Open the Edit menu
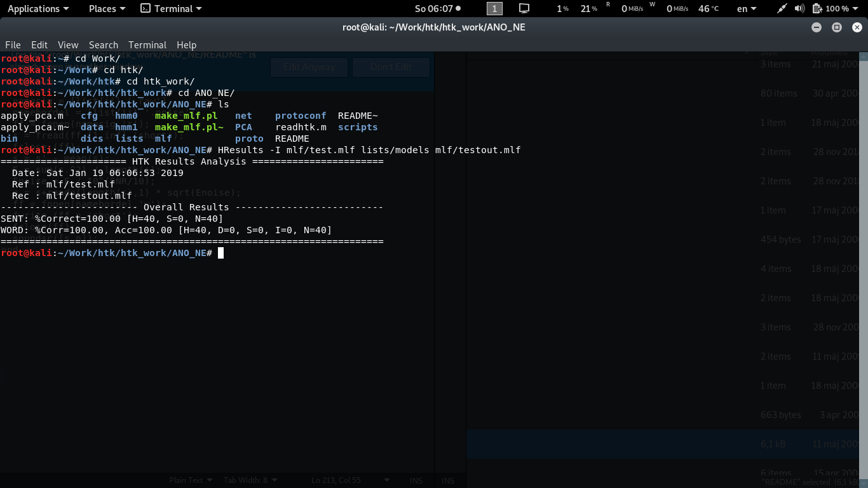Screen dimensions: 868x488 coord(39,44)
